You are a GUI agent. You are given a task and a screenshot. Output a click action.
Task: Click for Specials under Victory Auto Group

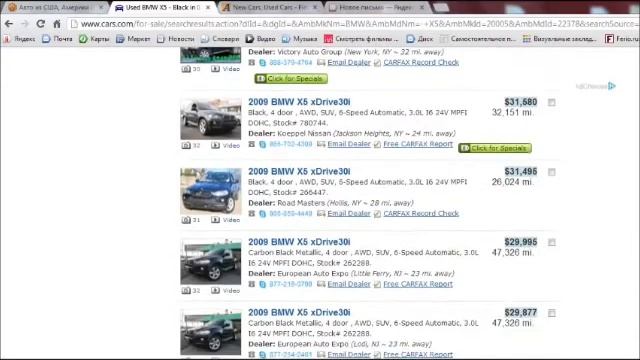291,78
